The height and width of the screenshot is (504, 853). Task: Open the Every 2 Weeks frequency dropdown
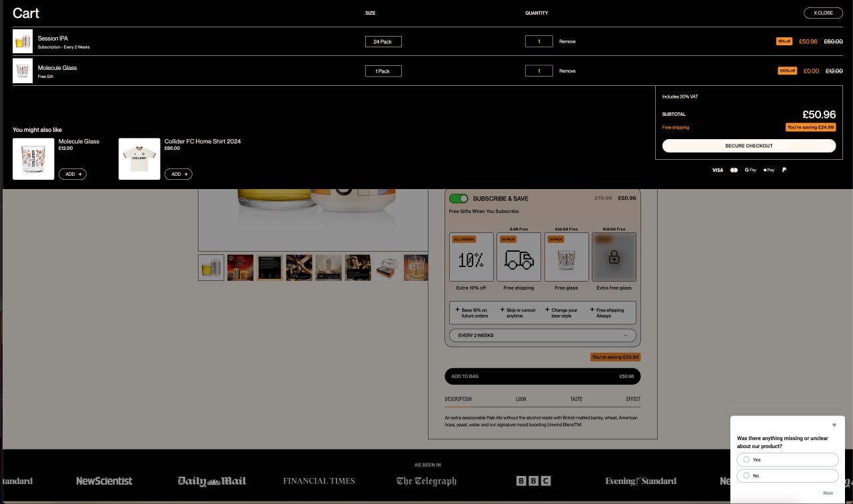click(x=542, y=336)
